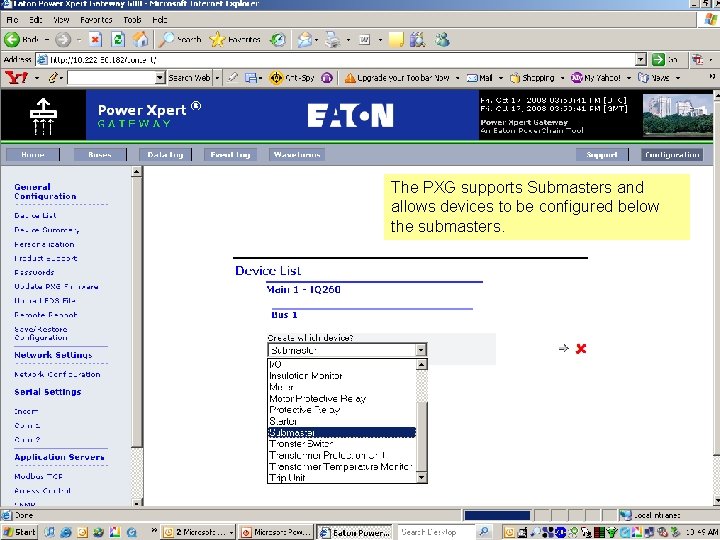Click the Windows Start button

click(19, 532)
